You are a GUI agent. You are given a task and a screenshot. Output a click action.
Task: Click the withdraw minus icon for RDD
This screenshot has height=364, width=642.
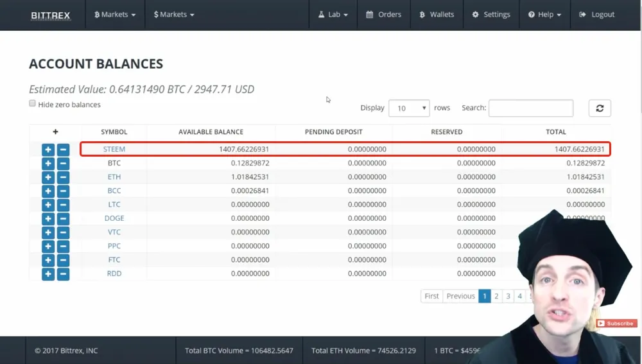tap(63, 274)
